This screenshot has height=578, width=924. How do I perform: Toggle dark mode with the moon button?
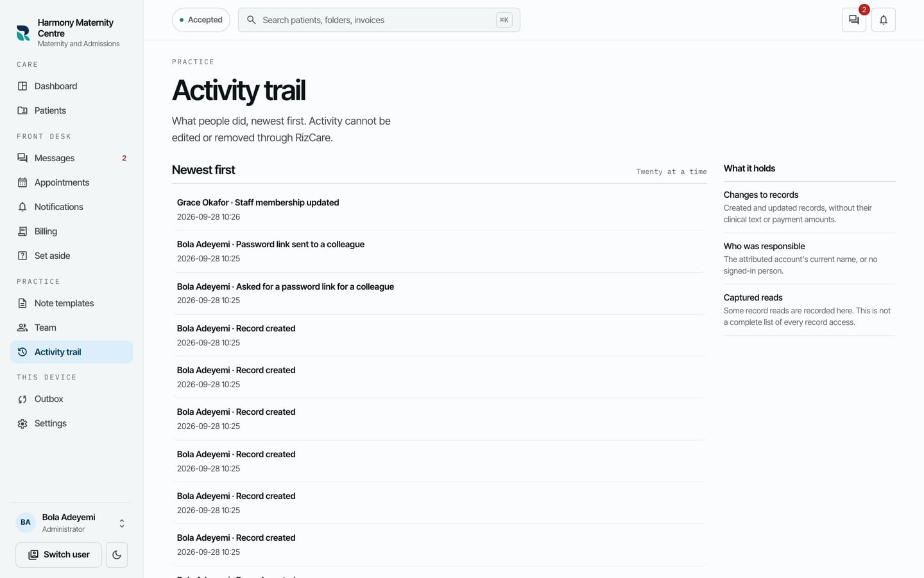click(x=117, y=555)
